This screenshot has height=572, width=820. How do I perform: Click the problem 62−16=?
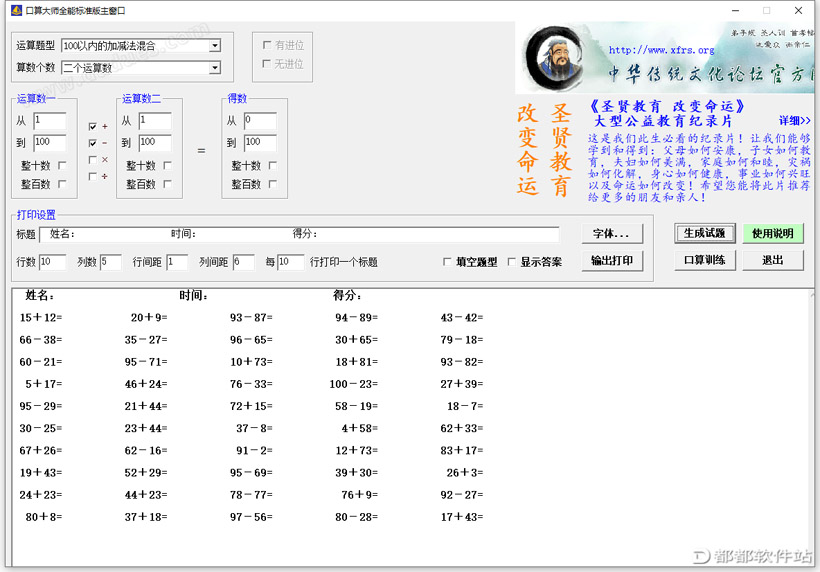coord(146,450)
